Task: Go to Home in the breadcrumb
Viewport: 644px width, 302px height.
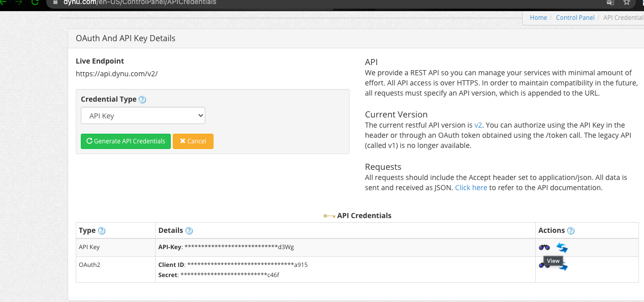Action: tap(538, 17)
